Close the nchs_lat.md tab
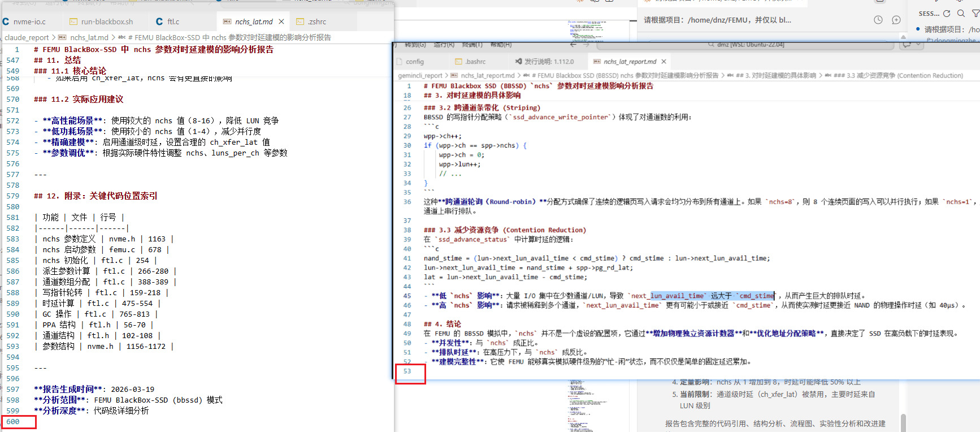The height and width of the screenshot is (432, 980). click(281, 21)
